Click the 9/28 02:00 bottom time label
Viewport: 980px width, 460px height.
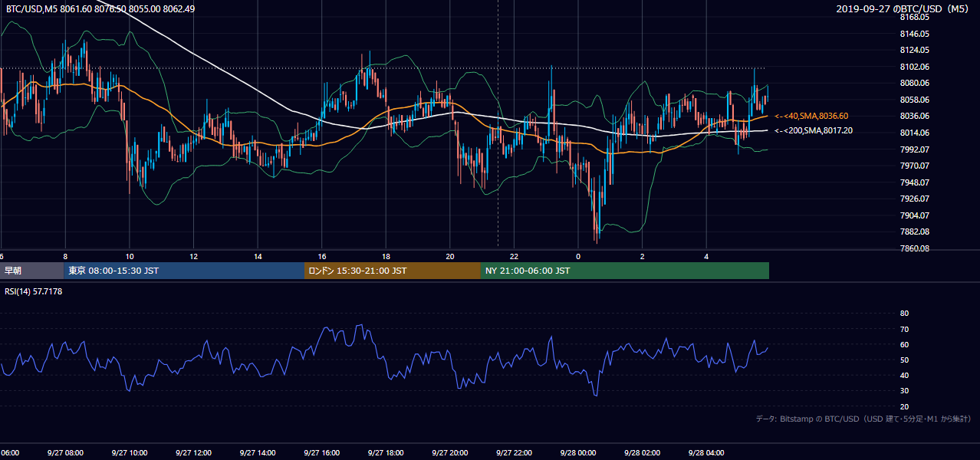[642, 453]
